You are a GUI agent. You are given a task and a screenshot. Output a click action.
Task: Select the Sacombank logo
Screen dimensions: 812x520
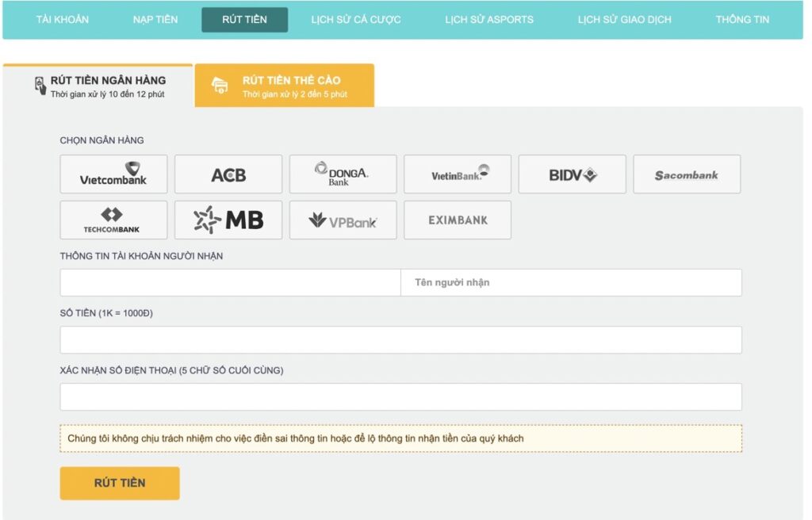coord(687,174)
